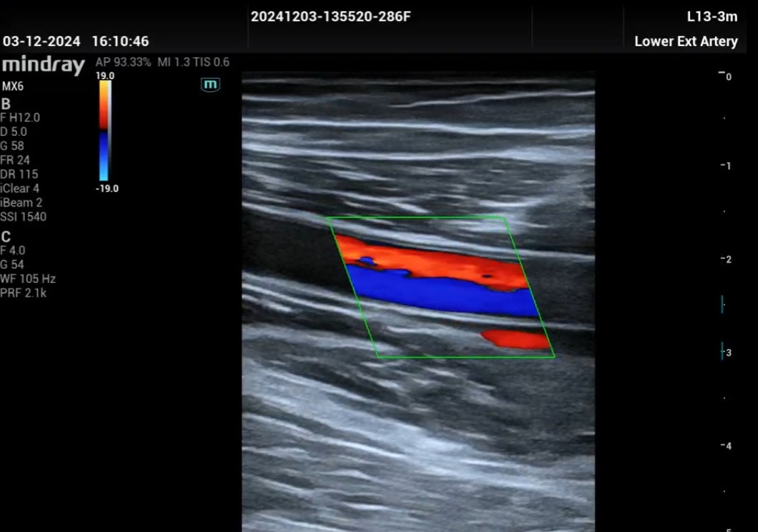Select the WF 105 Hz wall filter
Viewport: 758px width, 532px height.
(x=28, y=279)
